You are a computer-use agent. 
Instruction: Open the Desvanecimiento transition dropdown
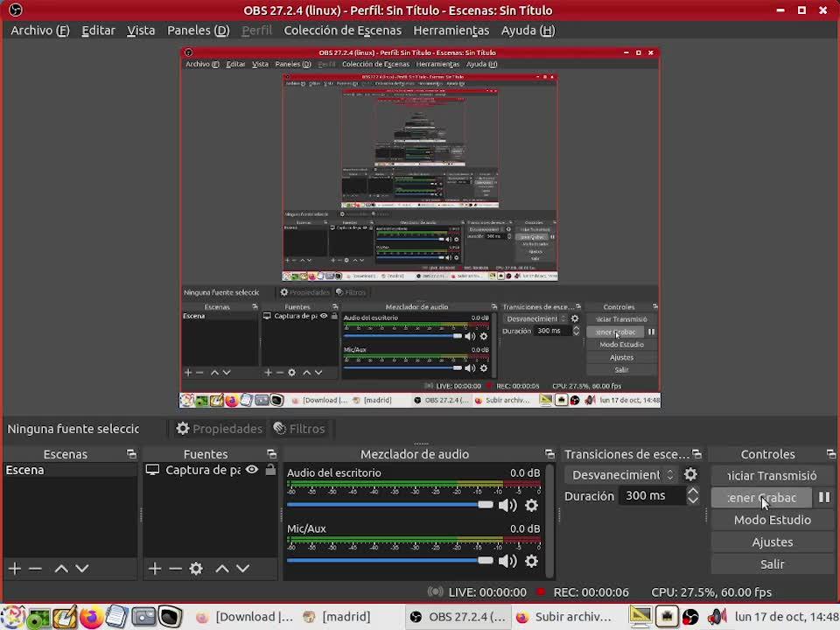[621, 474]
